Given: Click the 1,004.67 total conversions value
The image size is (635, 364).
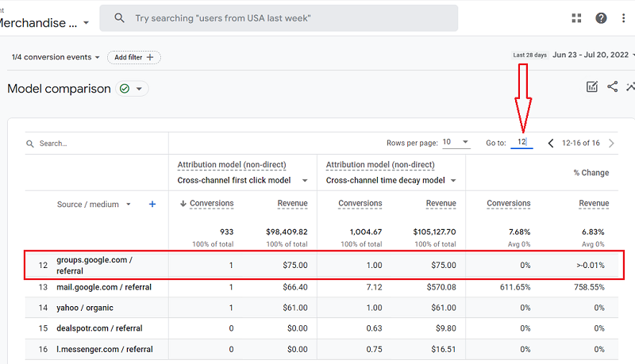Looking at the screenshot, I should pos(366,232).
